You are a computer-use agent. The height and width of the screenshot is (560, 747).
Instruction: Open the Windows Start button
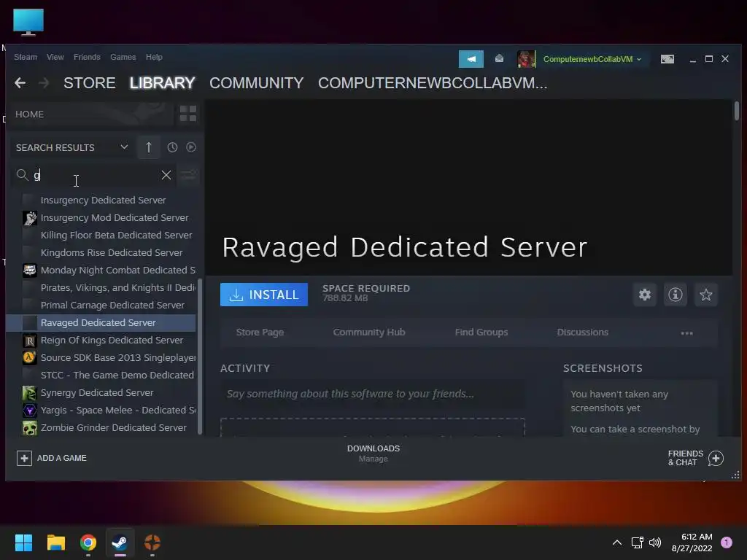tap(23, 542)
